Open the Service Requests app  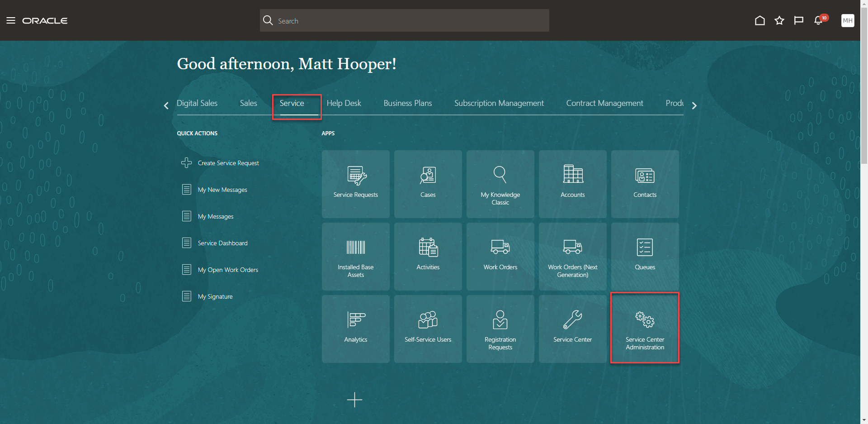point(356,184)
